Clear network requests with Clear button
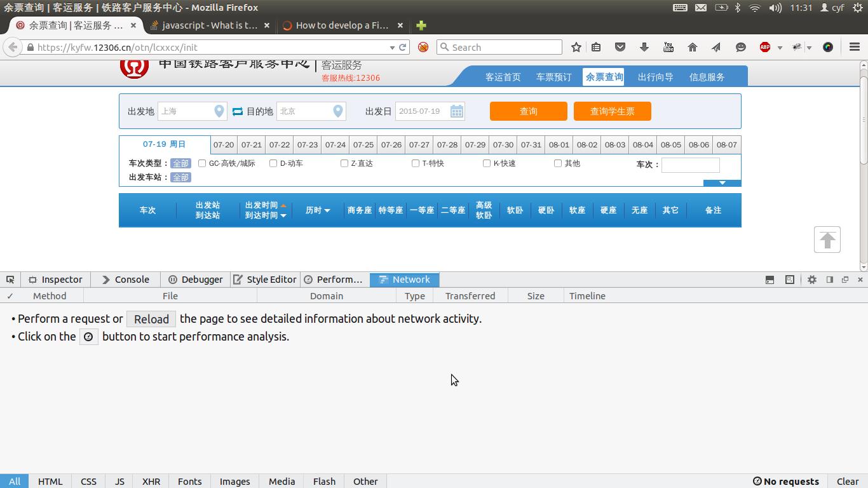The image size is (868, 488). click(848, 481)
